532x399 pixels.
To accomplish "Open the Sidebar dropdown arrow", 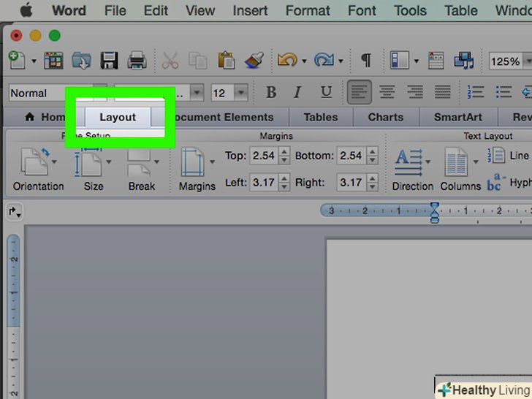I will [417, 61].
